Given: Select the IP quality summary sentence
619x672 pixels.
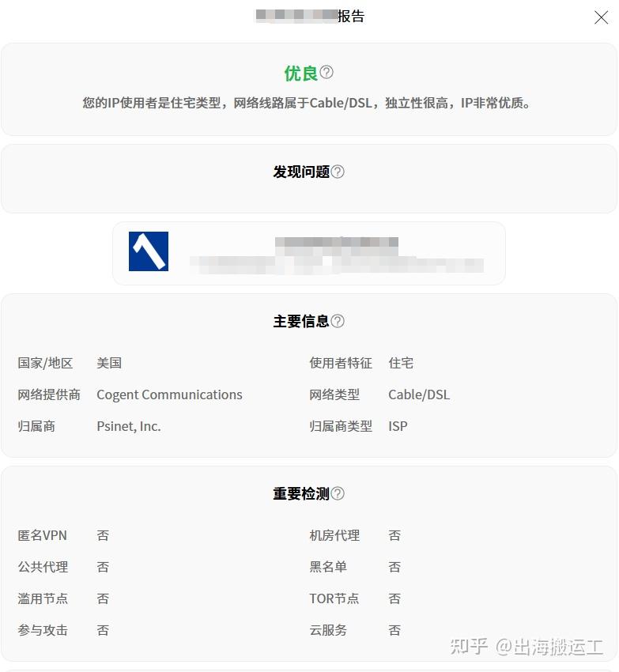Looking at the screenshot, I should (x=307, y=104).
